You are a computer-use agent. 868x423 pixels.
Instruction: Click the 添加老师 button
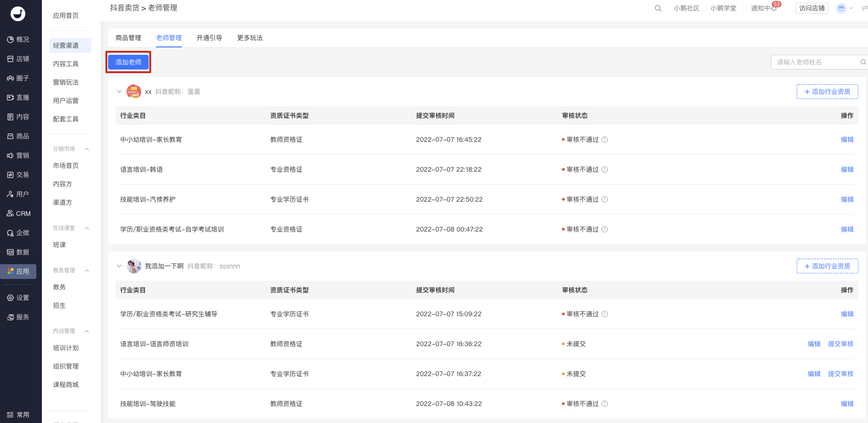[x=128, y=62]
